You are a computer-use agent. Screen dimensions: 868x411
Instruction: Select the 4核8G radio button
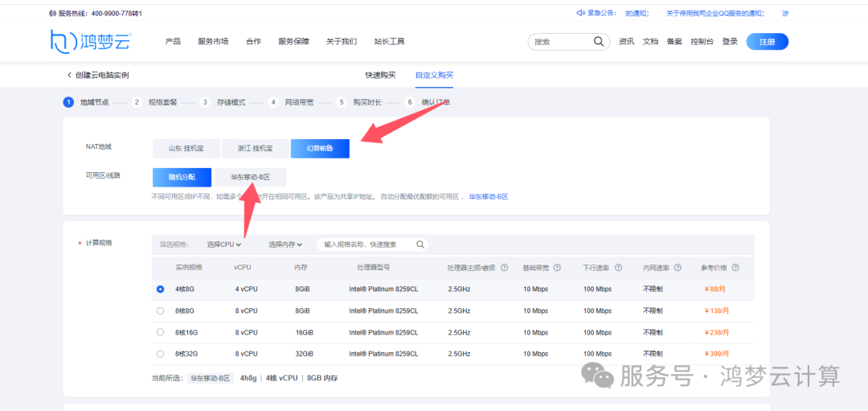click(x=161, y=289)
